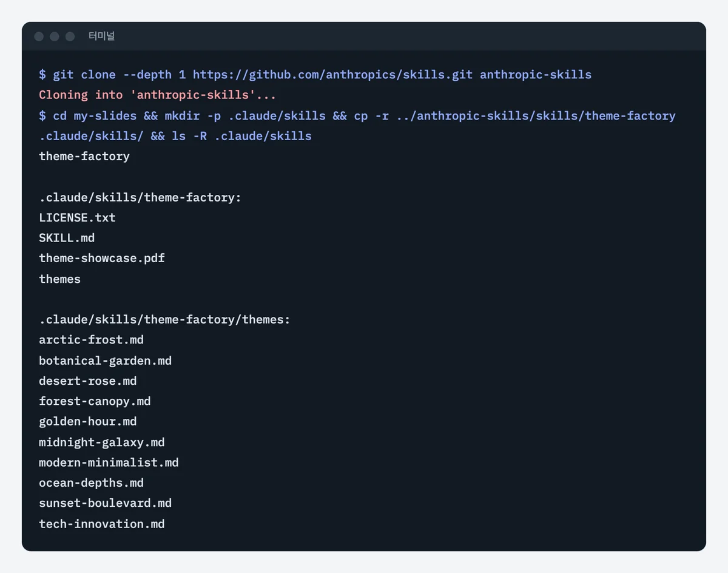728x573 pixels.
Task: Click the 터미널 window title
Action: (x=101, y=36)
